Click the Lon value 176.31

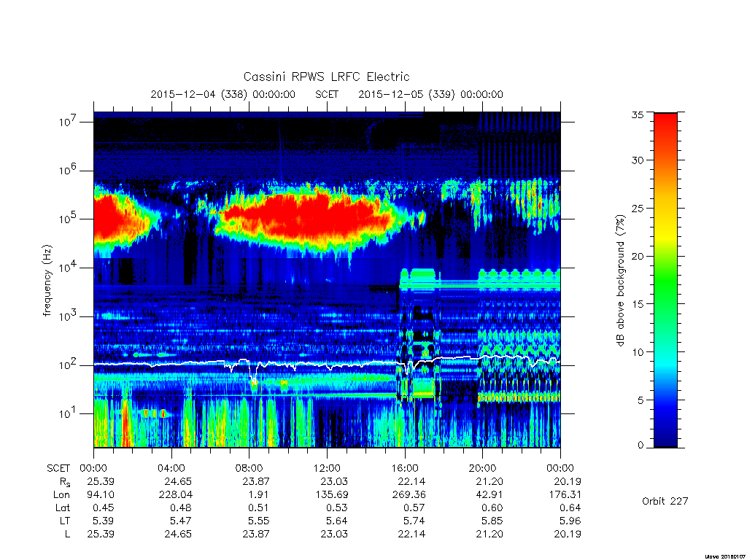coord(565,494)
